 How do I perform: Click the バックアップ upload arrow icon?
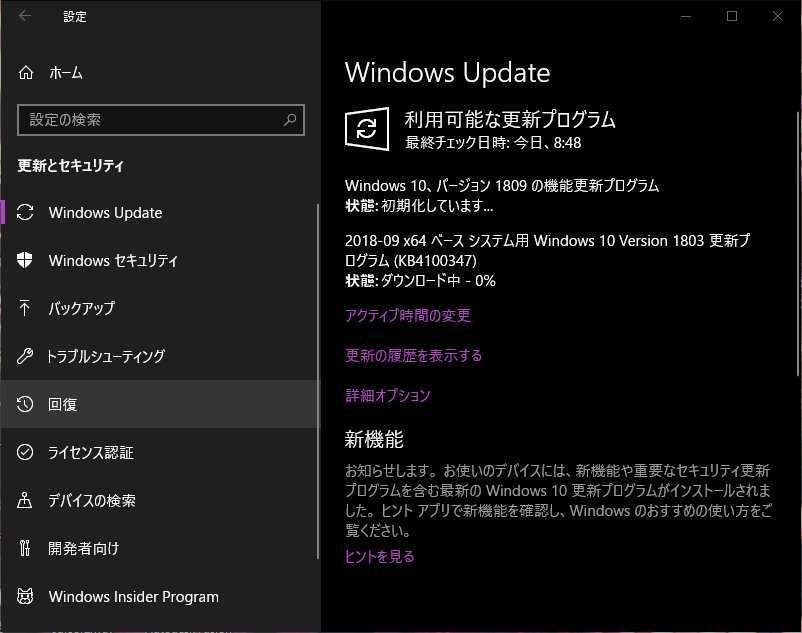point(24,308)
